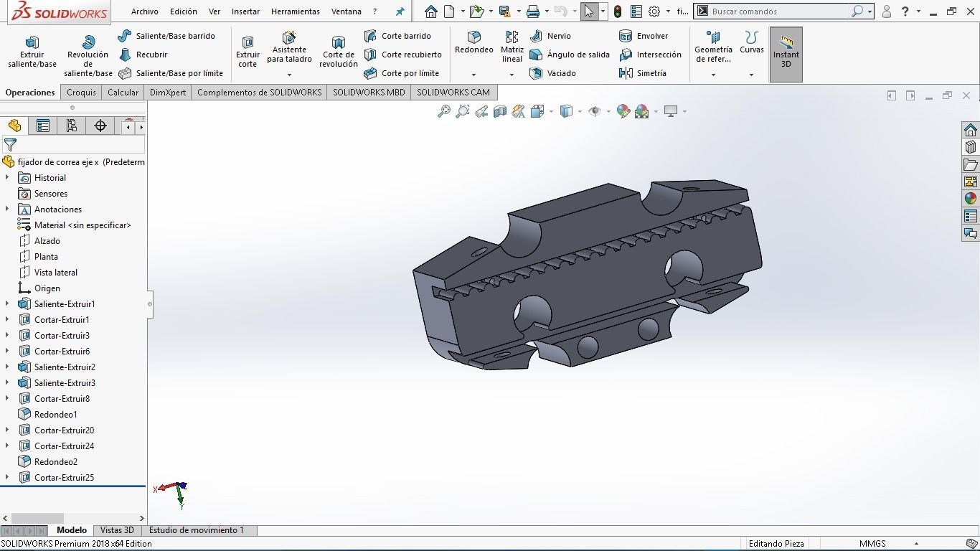This screenshot has width=980, height=551.
Task: Open the ConfigurationManager panel tab
Action: [x=72, y=126]
